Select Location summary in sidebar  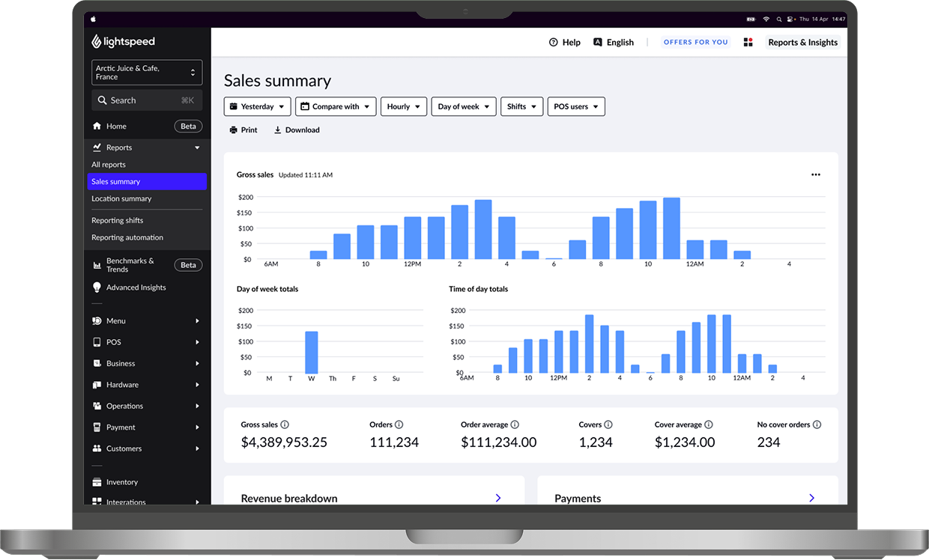pos(121,198)
